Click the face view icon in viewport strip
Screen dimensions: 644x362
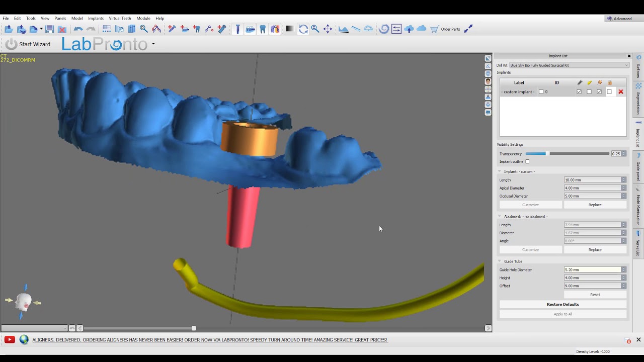[488, 81]
